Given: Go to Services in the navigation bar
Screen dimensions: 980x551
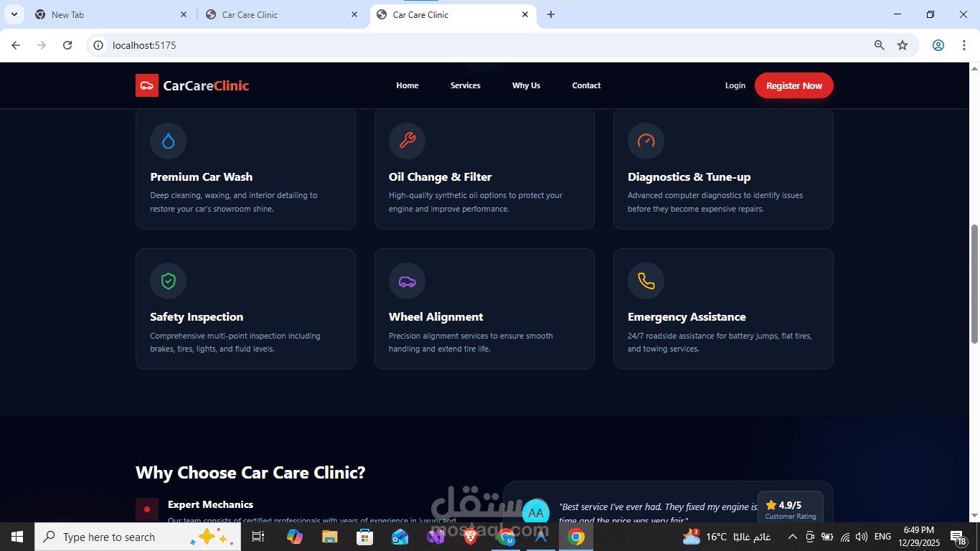Looking at the screenshot, I should click(466, 85).
